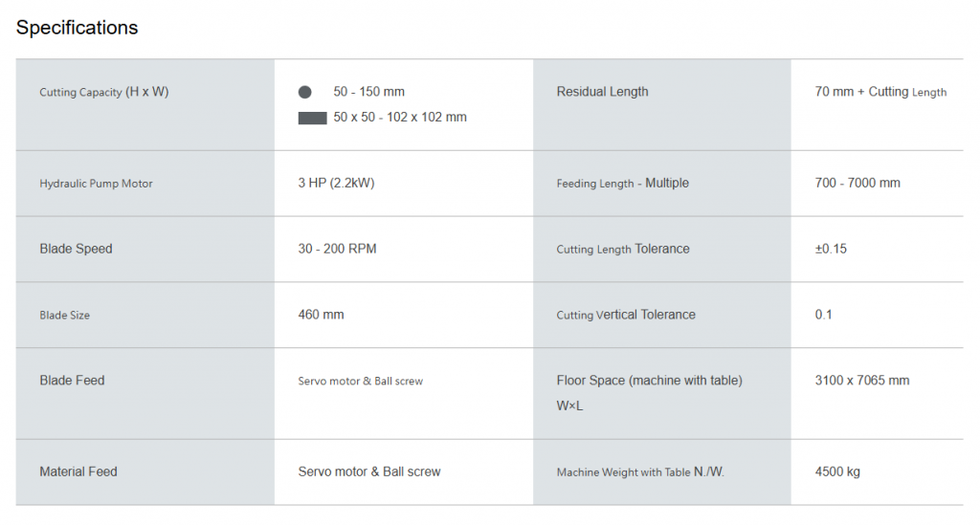Click the 50 x 50 - 102 x 102 mm value
The height and width of the screenshot is (526, 980).
coord(400,118)
